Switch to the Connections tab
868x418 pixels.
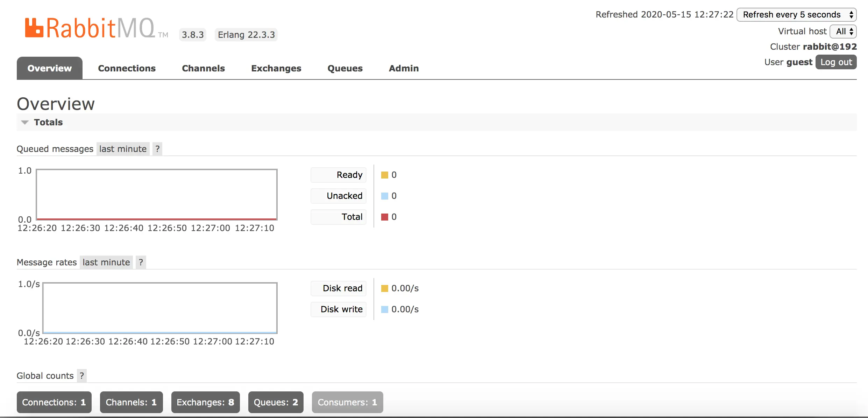click(127, 68)
